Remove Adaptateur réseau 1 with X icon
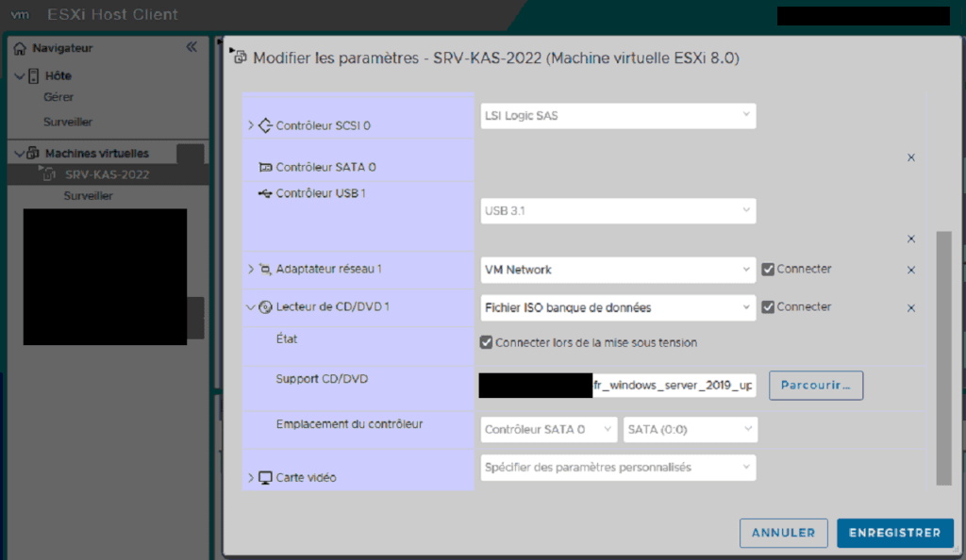This screenshot has height=560, width=966. pyautogui.click(x=911, y=270)
